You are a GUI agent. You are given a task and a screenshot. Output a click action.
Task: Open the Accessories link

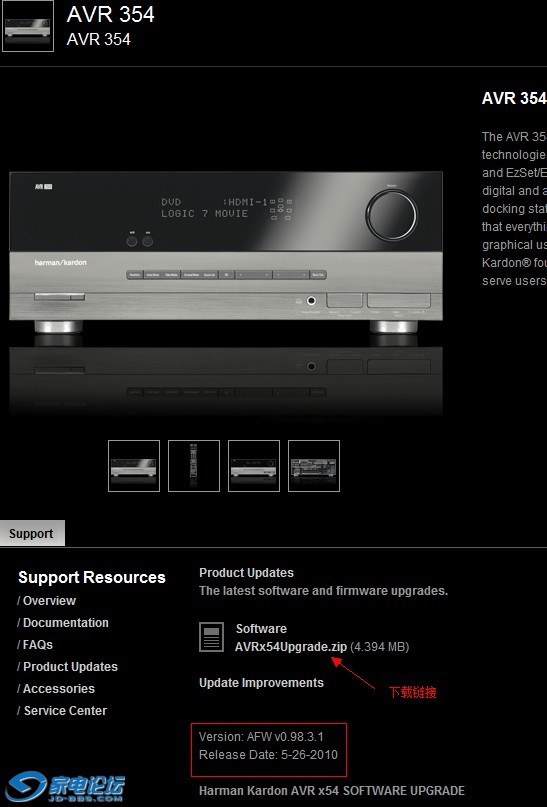click(x=59, y=689)
